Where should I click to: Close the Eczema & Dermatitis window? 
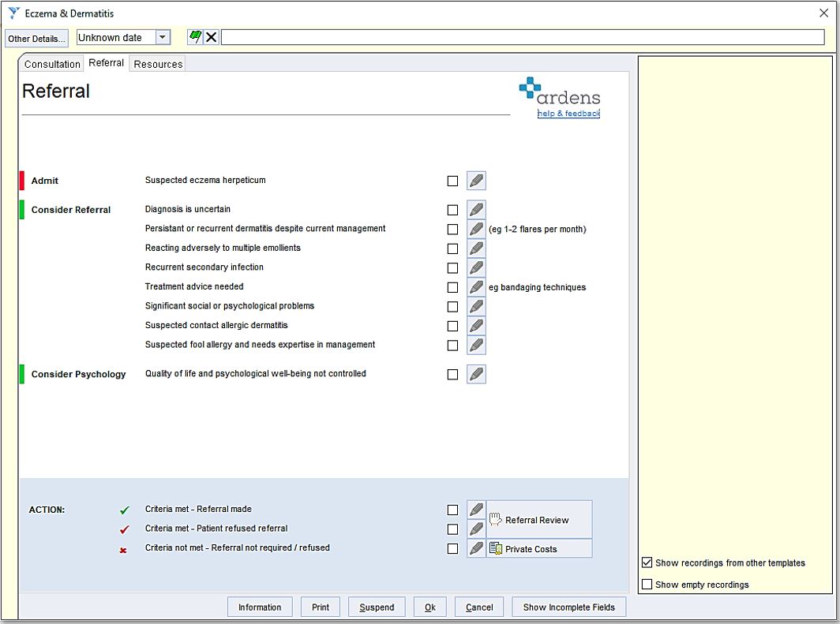tap(824, 13)
